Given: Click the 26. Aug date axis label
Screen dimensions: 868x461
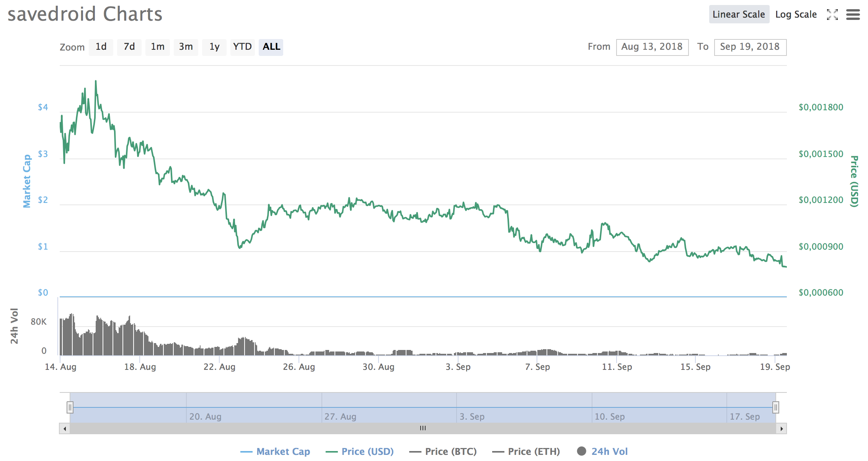Looking at the screenshot, I should coord(299,367).
